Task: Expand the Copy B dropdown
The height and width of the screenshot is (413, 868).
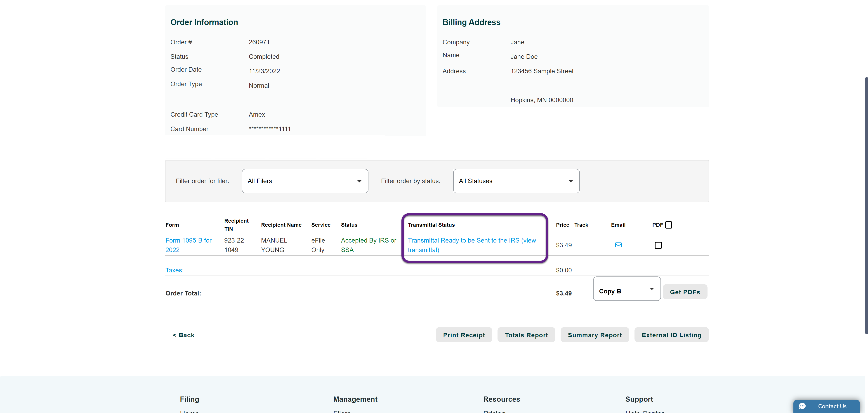Action: click(626, 289)
